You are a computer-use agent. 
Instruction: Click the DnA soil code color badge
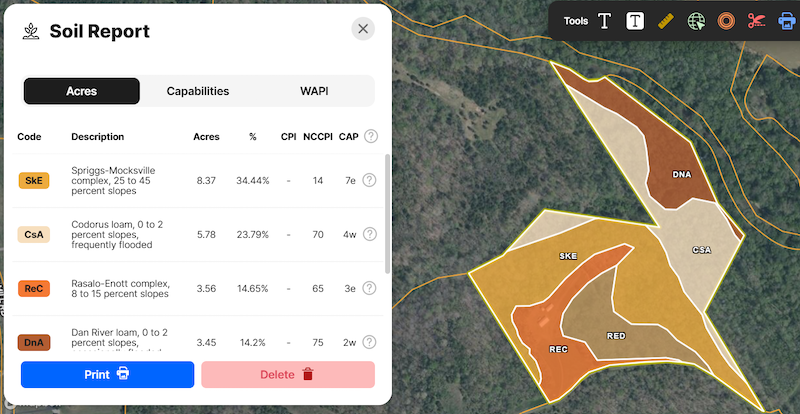34,342
